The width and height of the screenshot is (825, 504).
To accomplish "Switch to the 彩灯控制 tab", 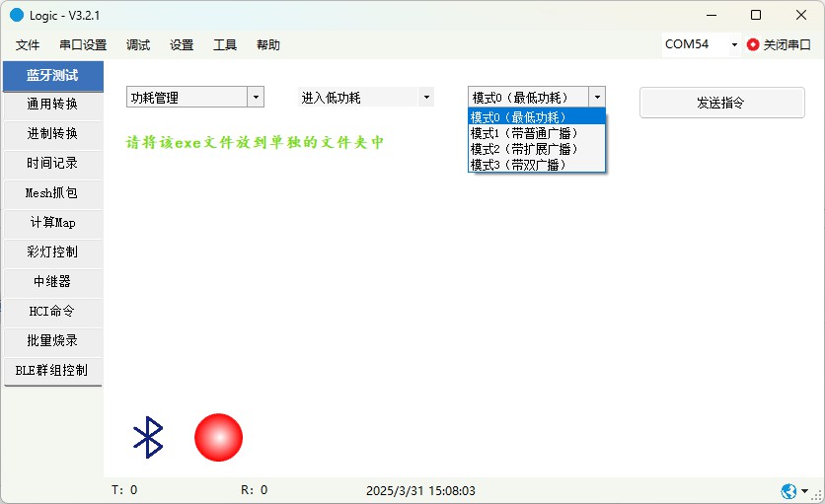I will coord(52,252).
